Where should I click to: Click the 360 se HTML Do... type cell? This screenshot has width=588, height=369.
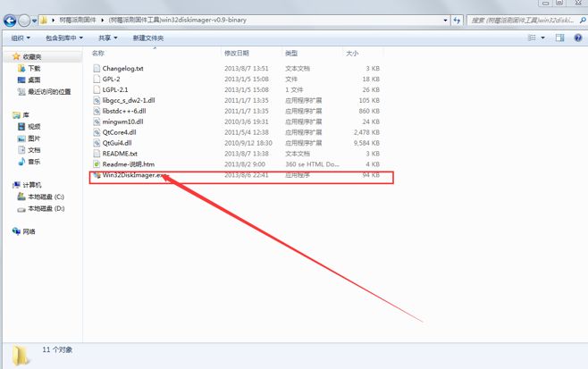pyautogui.click(x=312, y=164)
